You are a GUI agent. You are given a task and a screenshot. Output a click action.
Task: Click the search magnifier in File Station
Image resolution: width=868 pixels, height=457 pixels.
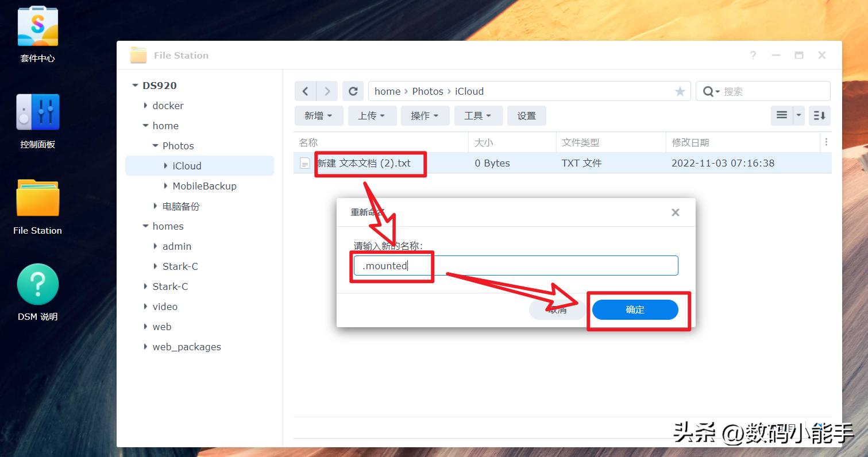(710, 91)
